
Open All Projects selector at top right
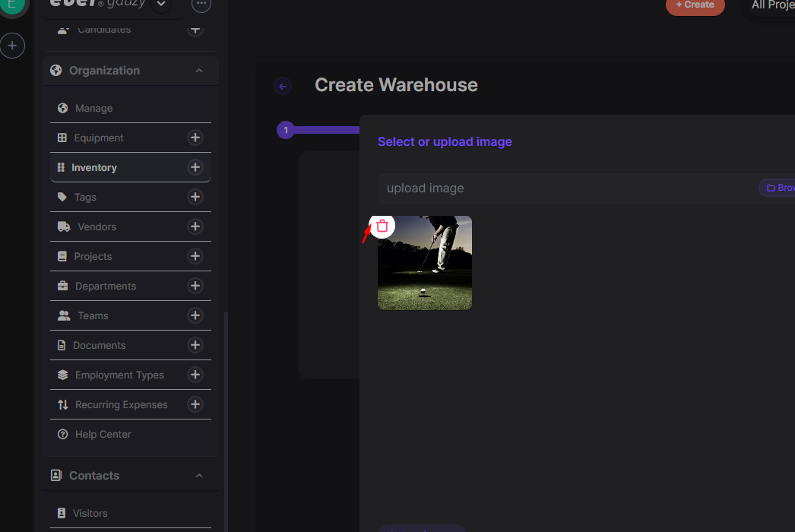click(773, 5)
